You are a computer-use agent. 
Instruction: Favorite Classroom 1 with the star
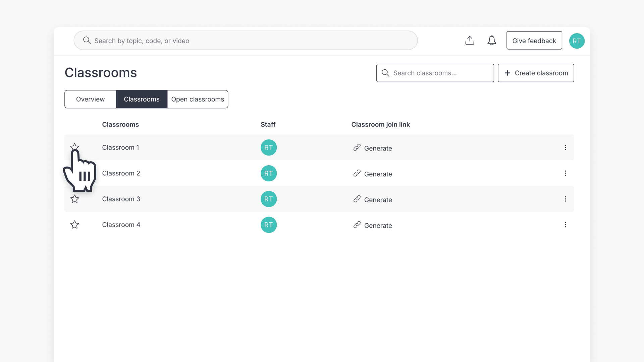tap(74, 147)
